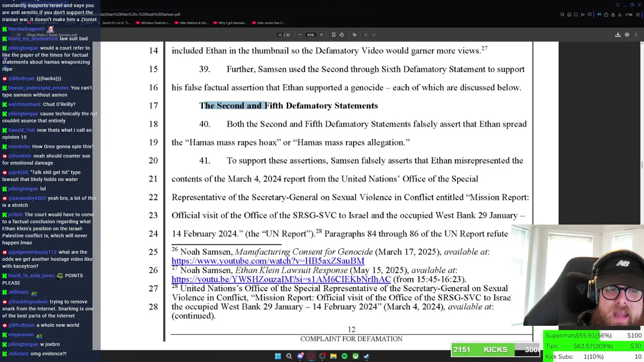Rotate the PDF counterclockwise
This screenshot has width=644, height=362.
(x=342, y=35)
